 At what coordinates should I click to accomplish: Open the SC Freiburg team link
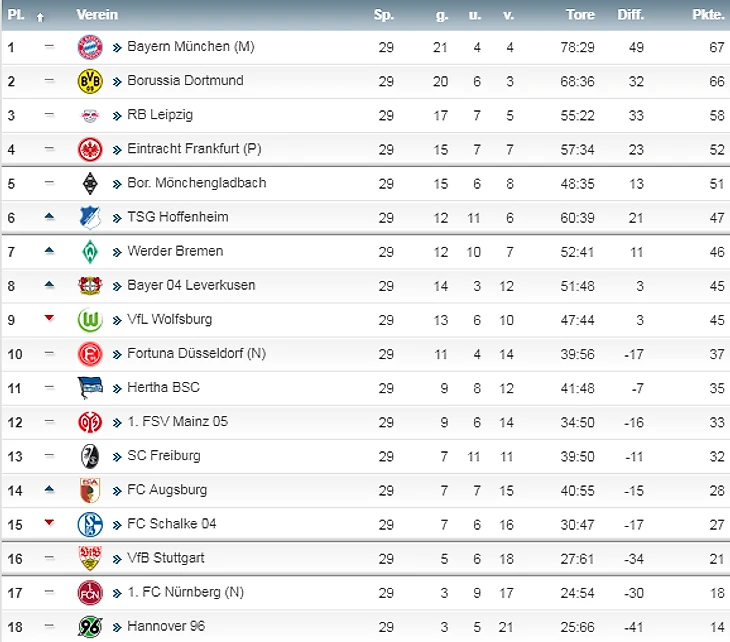pos(163,455)
